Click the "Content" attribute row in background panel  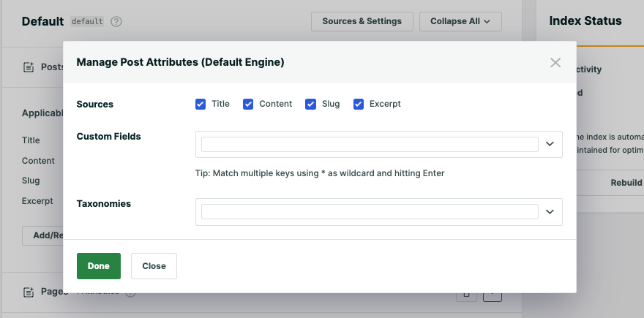tap(38, 161)
